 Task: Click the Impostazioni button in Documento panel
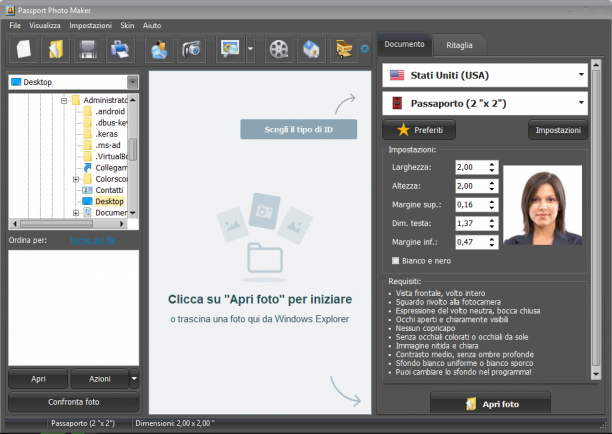[x=558, y=130]
